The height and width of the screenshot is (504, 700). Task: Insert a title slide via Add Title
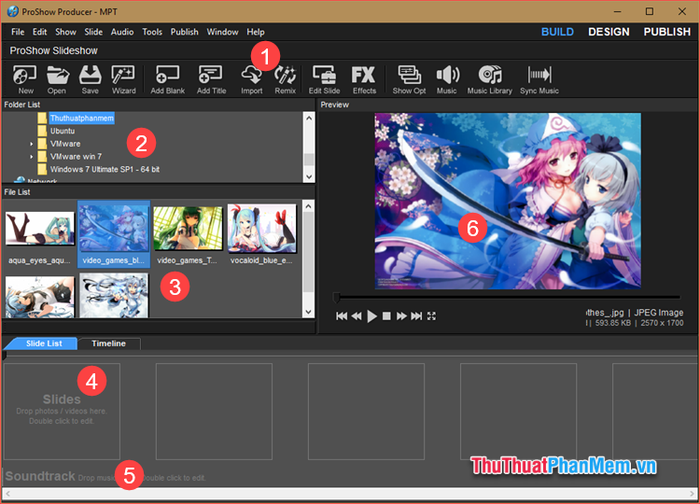click(211, 79)
